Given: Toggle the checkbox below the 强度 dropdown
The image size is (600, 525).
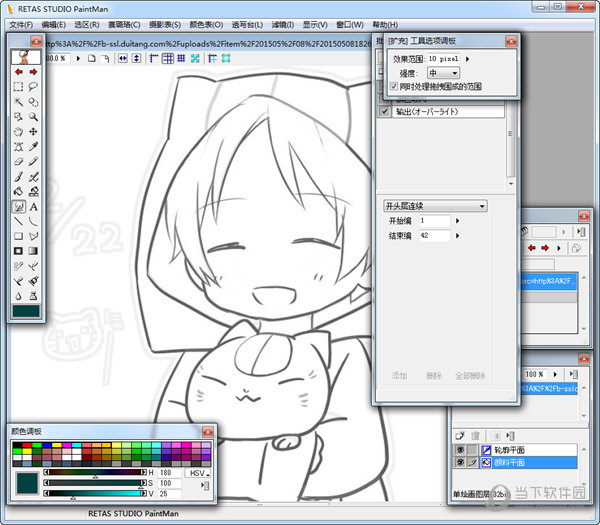Looking at the screenshot, I should 394,86.
